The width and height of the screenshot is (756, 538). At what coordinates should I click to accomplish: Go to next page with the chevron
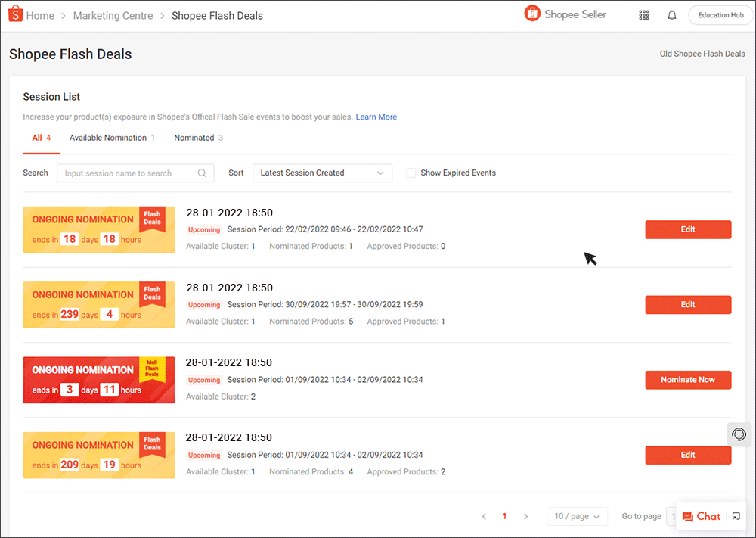(x=525, y=516)
